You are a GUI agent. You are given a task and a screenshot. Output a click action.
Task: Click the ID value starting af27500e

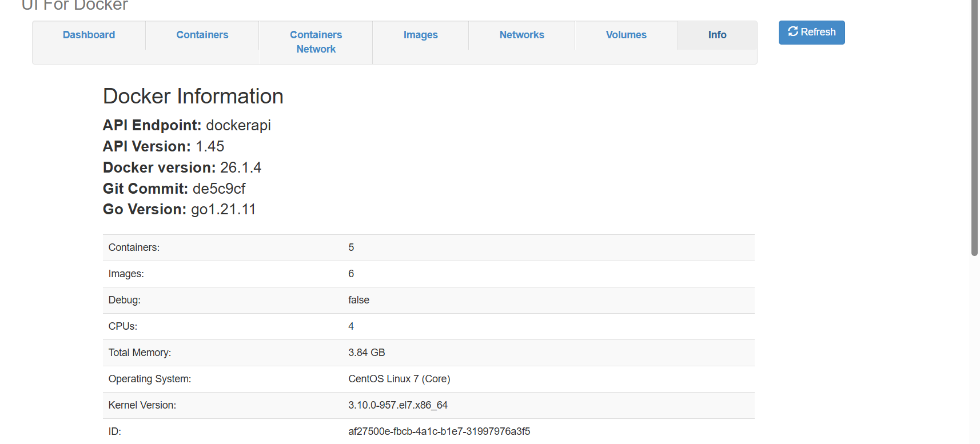click(439, 431)
